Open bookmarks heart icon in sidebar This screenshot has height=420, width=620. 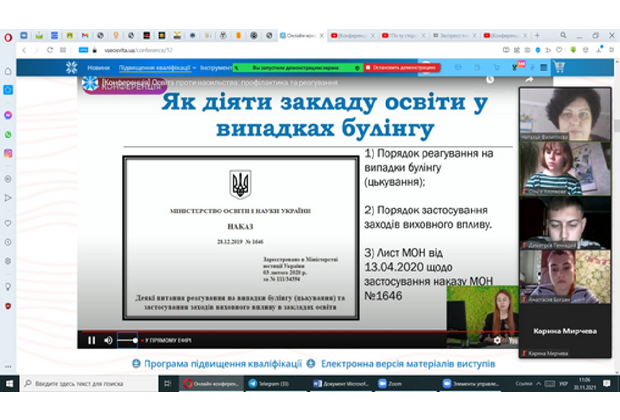pyautogui.click(x=8, y=223)
